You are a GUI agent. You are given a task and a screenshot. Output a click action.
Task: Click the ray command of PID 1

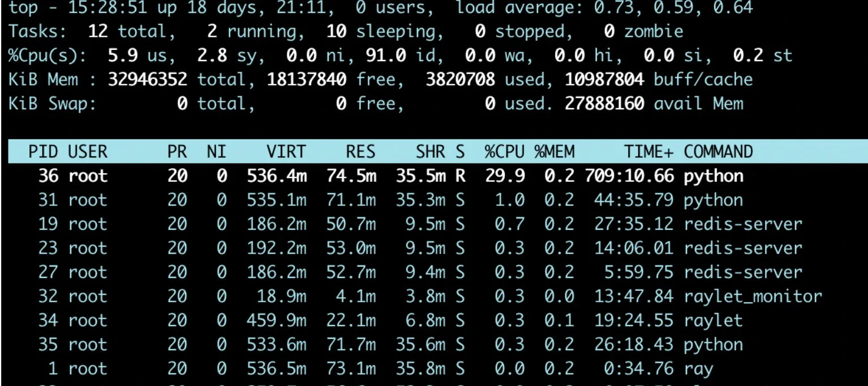click(698, 369)
